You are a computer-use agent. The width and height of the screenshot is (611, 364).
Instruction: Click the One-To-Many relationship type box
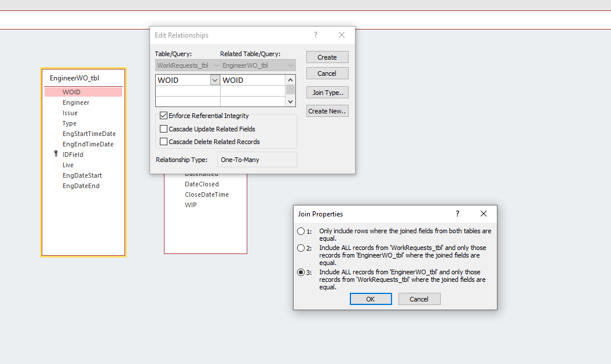click(257, 160)
